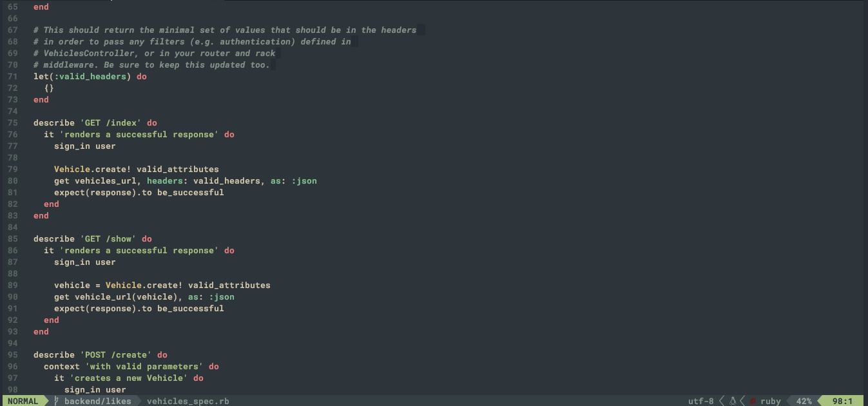868x406 pixels.
Task: Click the red ruby filetype icon
Action: tap(753, 401)
